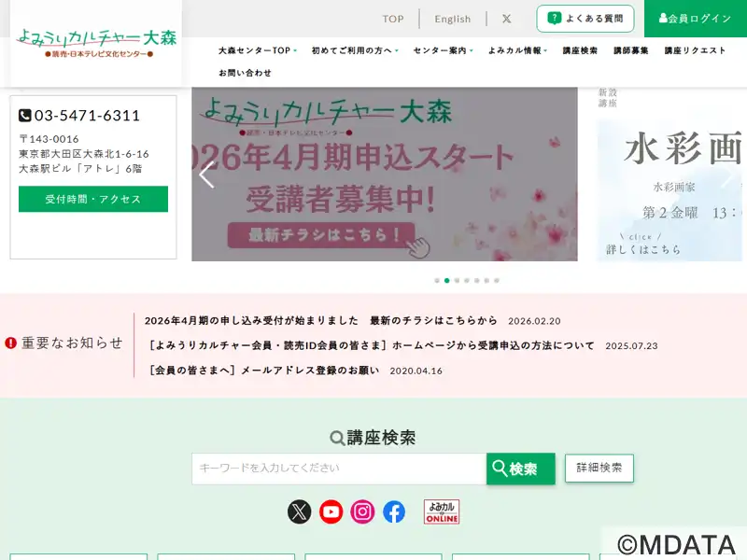Open the Facebook icon

point(394,511)
